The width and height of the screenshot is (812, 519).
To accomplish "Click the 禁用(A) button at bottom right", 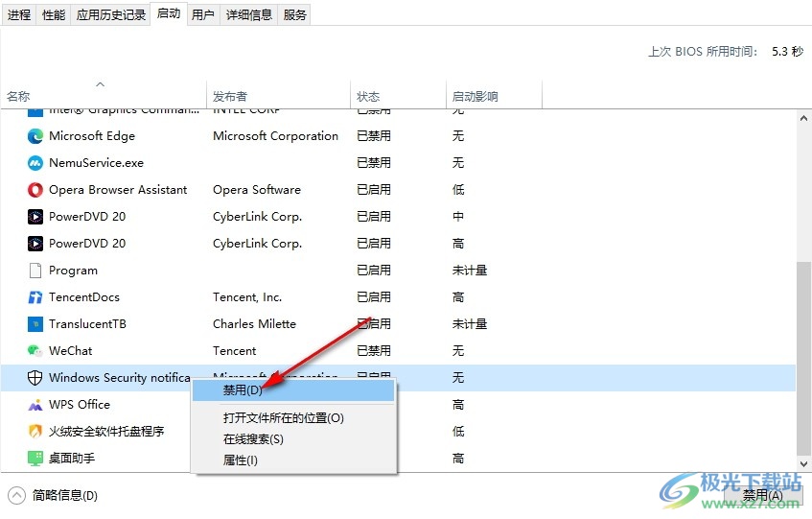I will 763,496.
